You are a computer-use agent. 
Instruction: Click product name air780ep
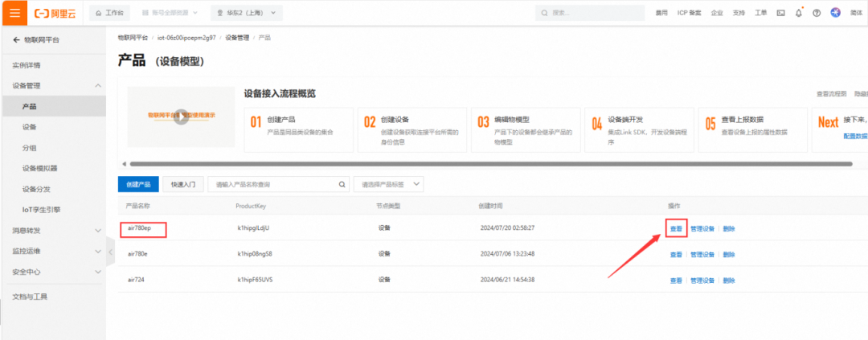pos(140,228)
